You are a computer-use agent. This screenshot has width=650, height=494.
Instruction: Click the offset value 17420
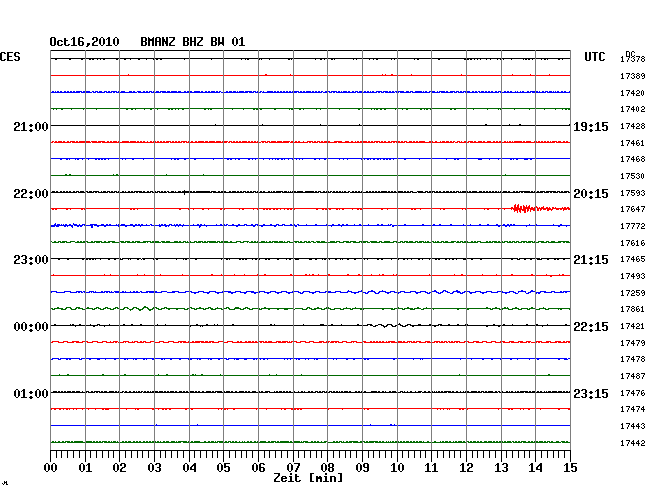click(x=633, y=93)
